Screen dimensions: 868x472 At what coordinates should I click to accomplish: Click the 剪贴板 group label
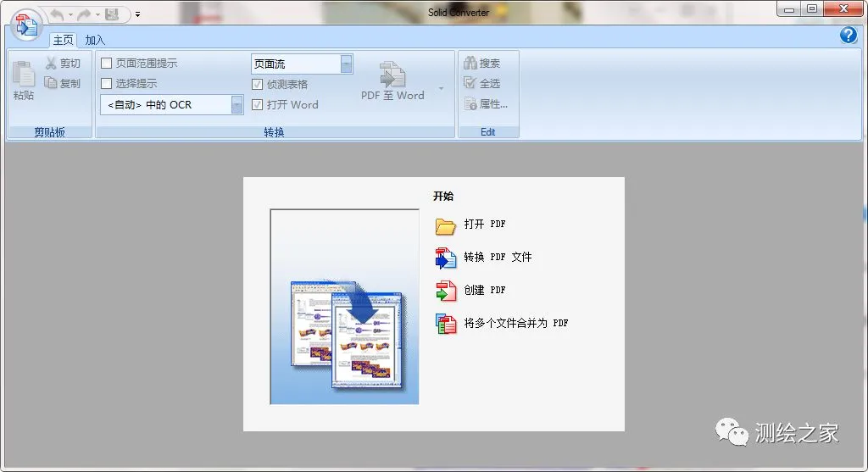coord(49,131)
